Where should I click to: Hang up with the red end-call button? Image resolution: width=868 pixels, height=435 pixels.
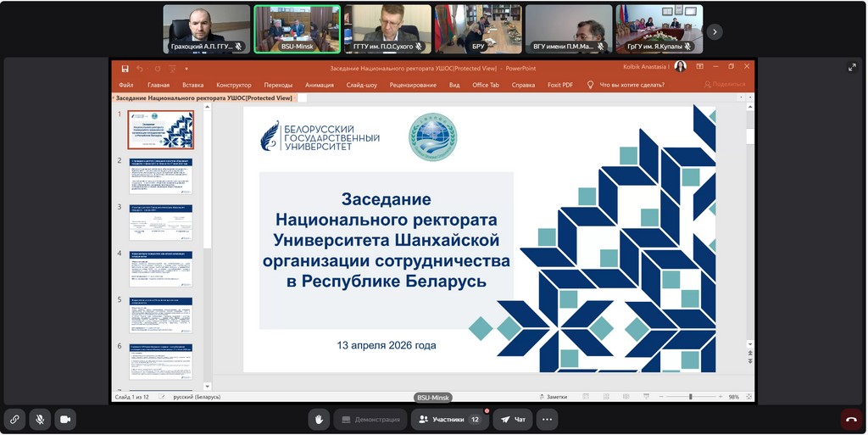click(851, 419)
